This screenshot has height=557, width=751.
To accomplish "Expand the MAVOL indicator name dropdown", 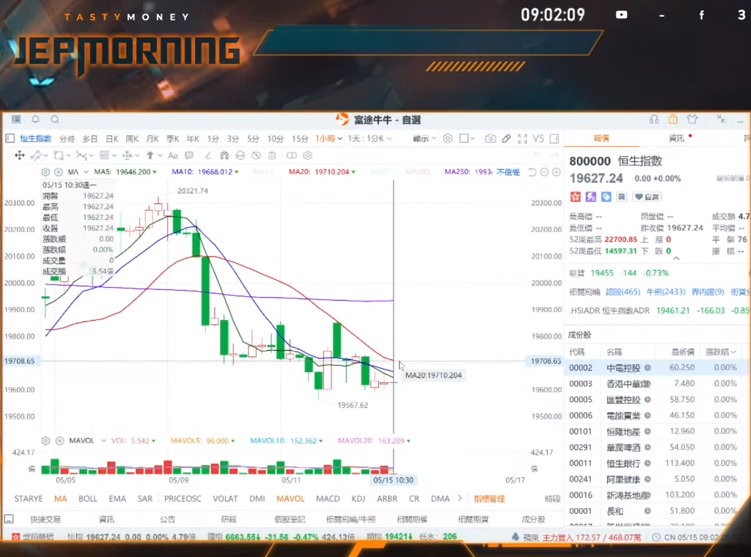I will 103,441.
